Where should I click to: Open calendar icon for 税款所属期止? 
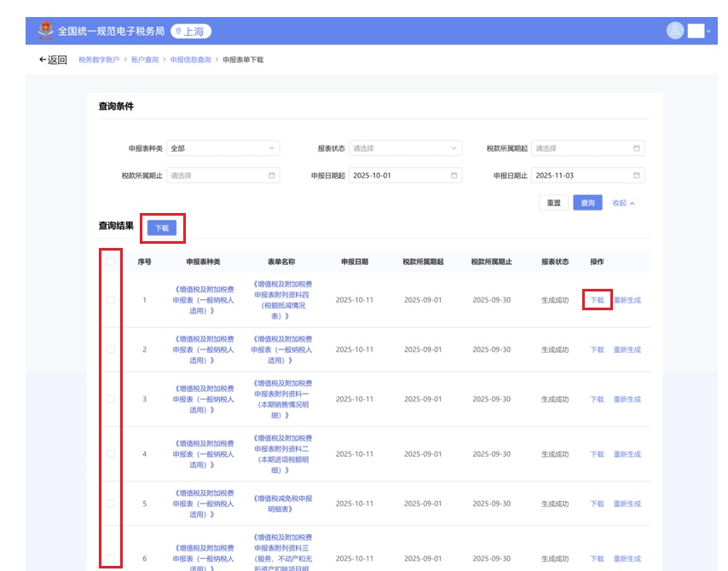click(272, 176)
